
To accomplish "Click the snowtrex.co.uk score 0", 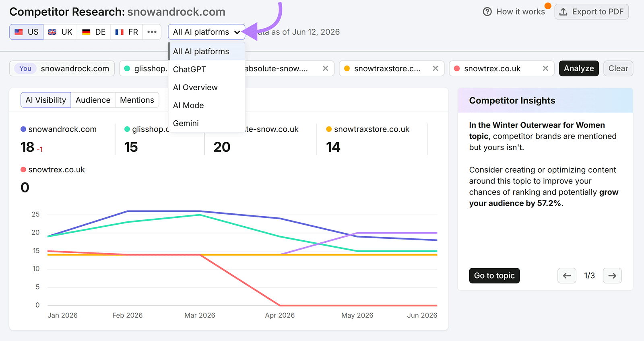I will pyautogui.click(x=25, y=188).
